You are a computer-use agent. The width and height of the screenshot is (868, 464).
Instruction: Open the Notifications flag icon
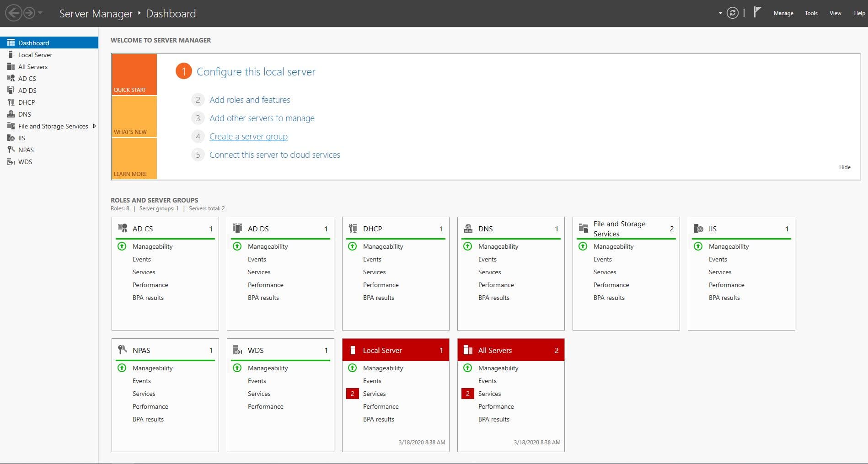coord(757,12)
